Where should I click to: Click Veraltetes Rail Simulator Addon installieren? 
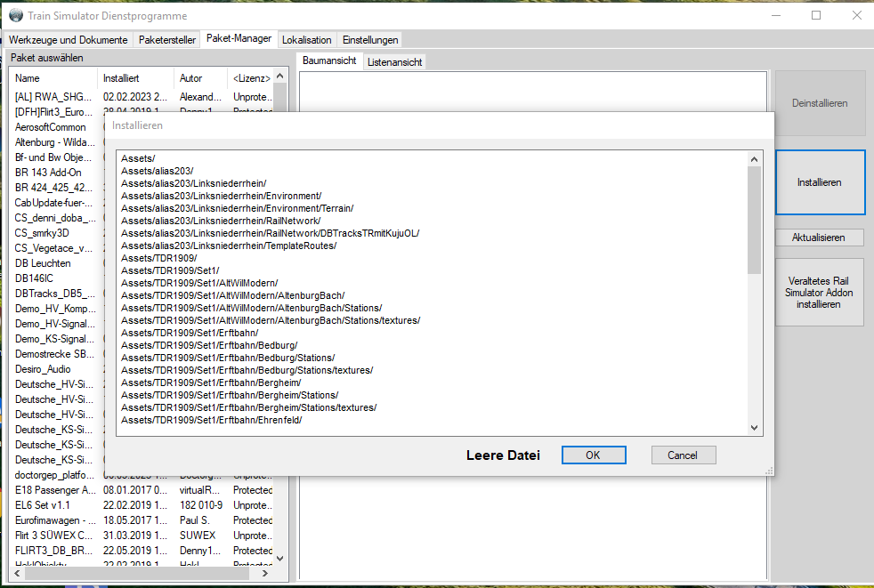coord(820,293)
